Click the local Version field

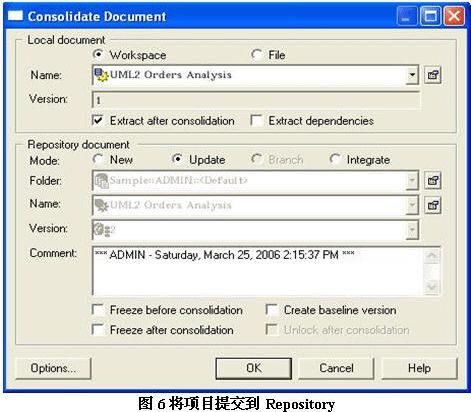pos(256,100)
